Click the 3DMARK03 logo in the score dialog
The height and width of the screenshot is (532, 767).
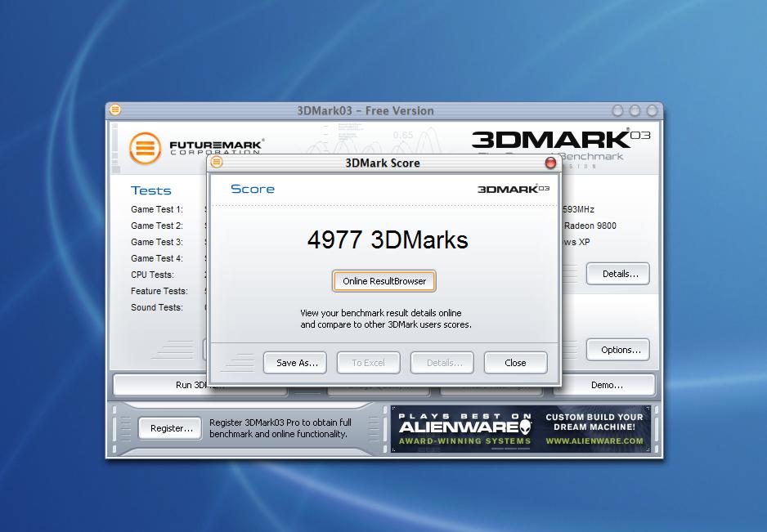[514, 190]
